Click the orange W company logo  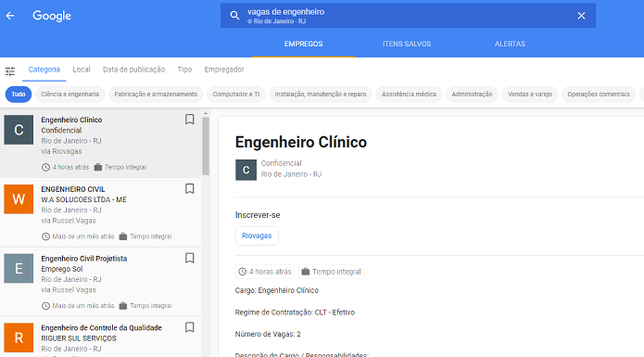click(x=18, y=199)
